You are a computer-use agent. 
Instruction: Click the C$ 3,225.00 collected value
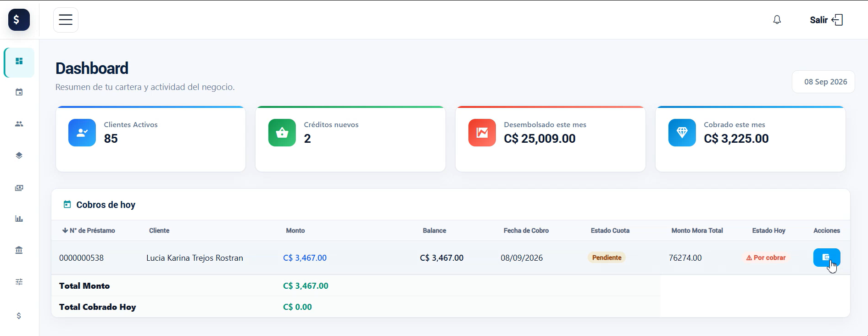tap(736, 139)
